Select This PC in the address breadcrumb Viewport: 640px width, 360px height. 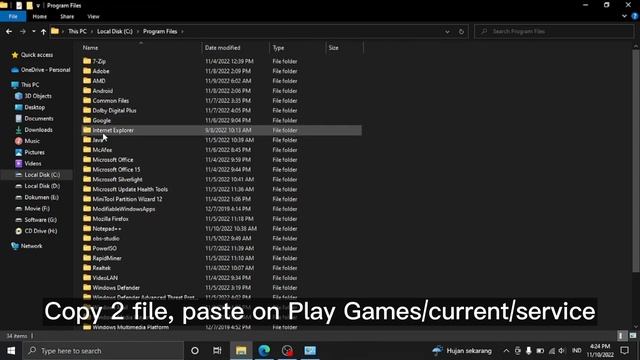pos(77,31)
